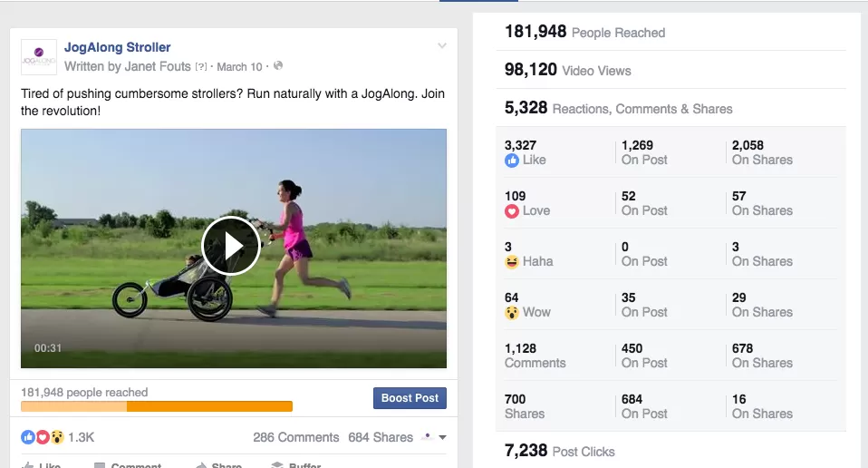Click the 7,238 Post Clicks stat

coord(559,451)
